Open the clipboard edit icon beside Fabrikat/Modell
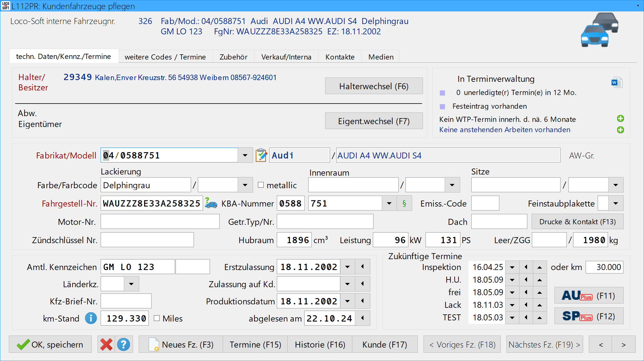This screenshot has width=644, height=361. point(261,155)
